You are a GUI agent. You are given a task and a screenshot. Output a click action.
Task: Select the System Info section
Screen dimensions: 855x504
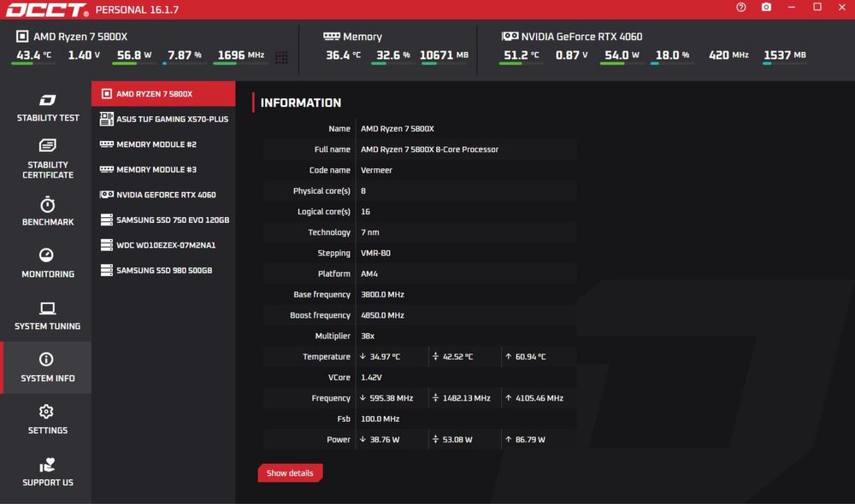47,367
